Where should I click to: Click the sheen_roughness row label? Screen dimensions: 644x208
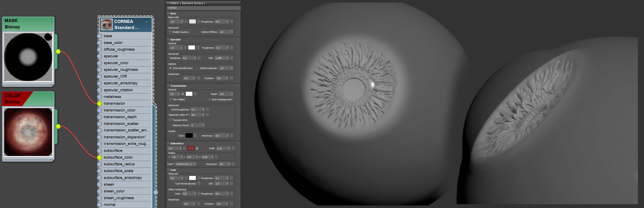click(x=119, y=198)
